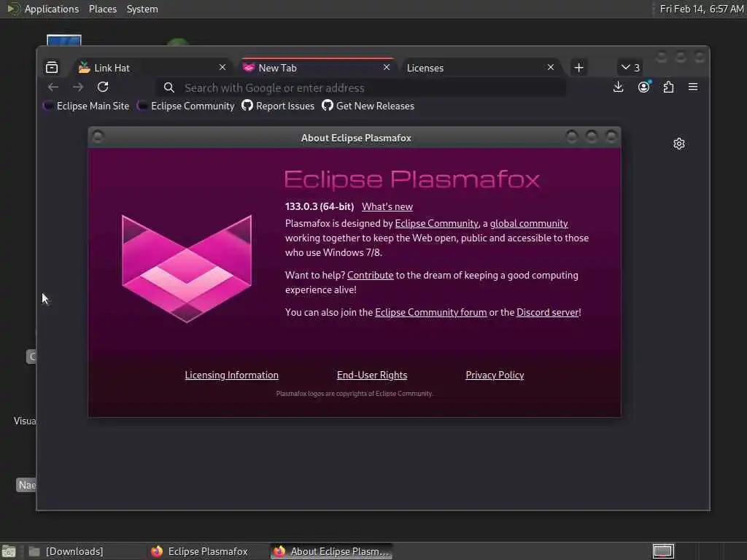This screenshot has height=560, width=747.
Task: Open the Discord server link
Action: (x=547, y=312)
